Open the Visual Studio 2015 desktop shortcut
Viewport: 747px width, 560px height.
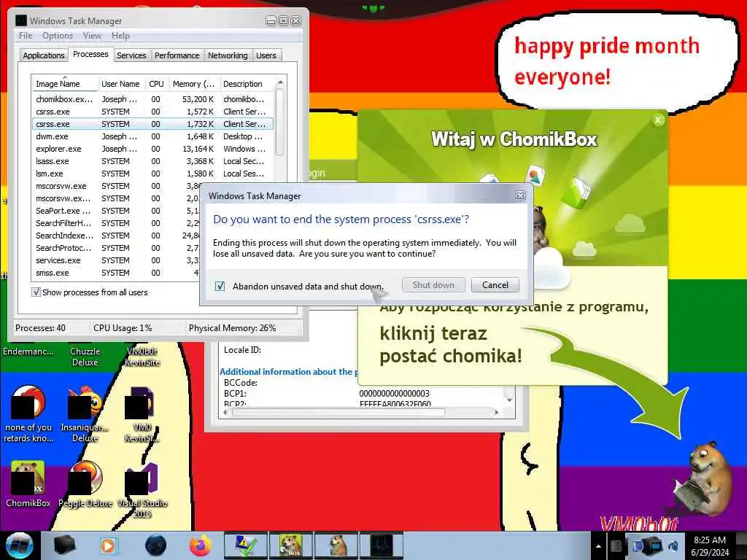(142, 489)
